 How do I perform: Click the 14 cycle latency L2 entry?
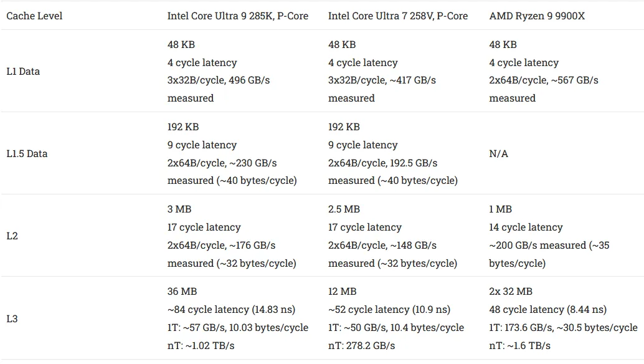(526, 228)
